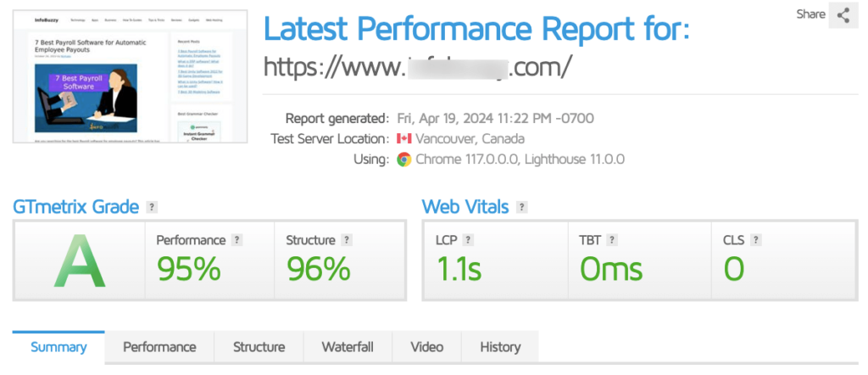The width and height of the screenshot is (868, 375).
Task: Switch to the Summary tab
Action: click(58, 347)
